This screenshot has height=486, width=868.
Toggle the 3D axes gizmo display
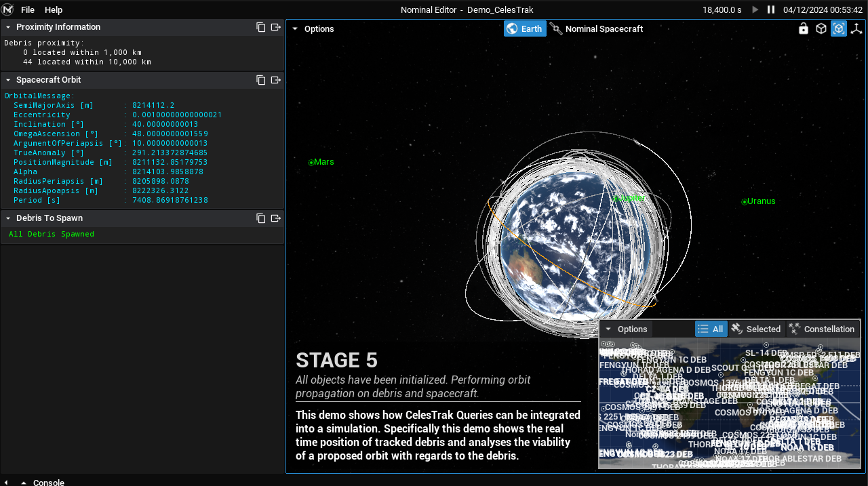(856, 29)
